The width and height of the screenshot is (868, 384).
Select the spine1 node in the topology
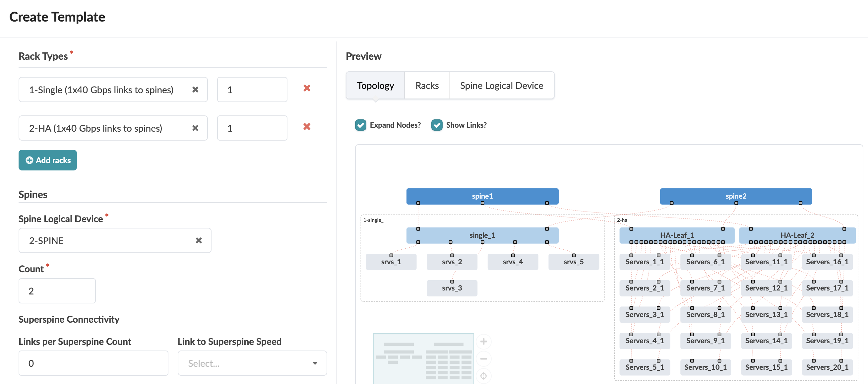coord(482,196)
